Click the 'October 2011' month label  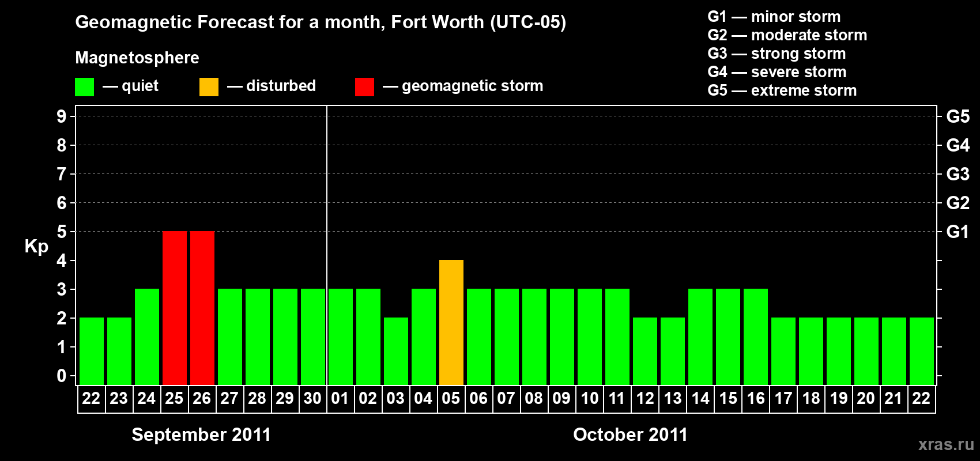point(630,434)
